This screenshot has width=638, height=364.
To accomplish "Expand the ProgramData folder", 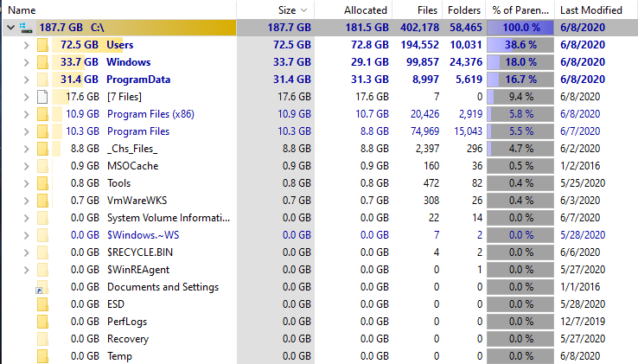I will coord(27,80).
